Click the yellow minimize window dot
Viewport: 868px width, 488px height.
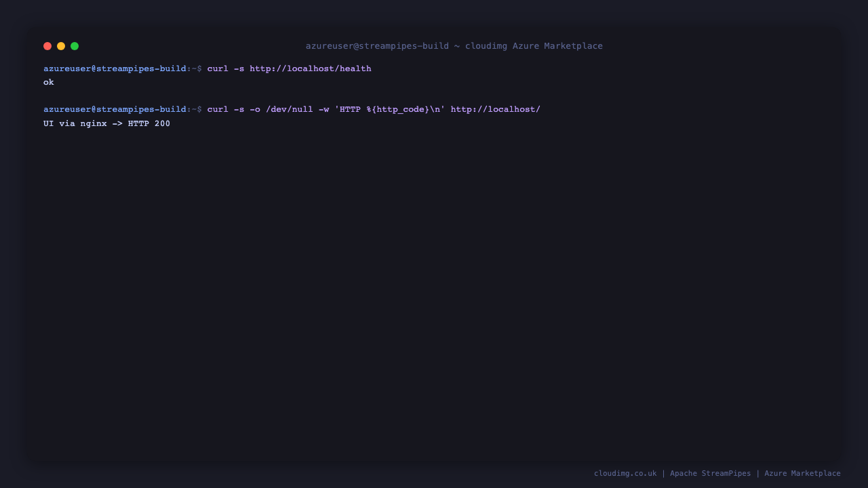pyautogui.click(x=61, y=46)
